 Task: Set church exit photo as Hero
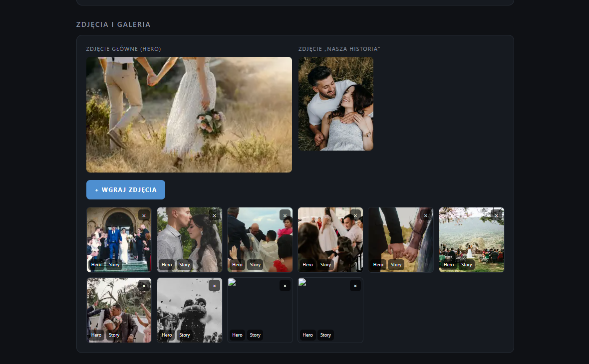coord(96,265)
